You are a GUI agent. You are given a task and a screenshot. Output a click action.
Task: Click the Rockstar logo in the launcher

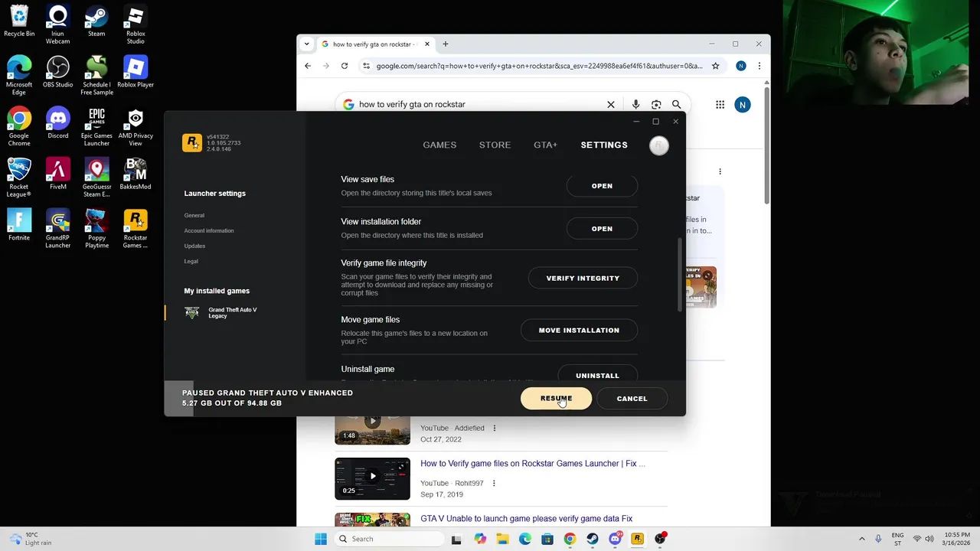192,143
